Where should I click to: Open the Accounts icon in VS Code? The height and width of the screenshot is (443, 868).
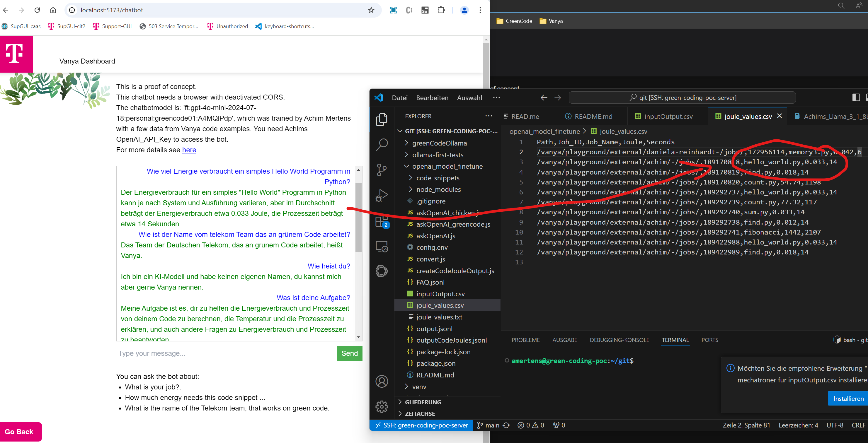click(x=382, y=381)
